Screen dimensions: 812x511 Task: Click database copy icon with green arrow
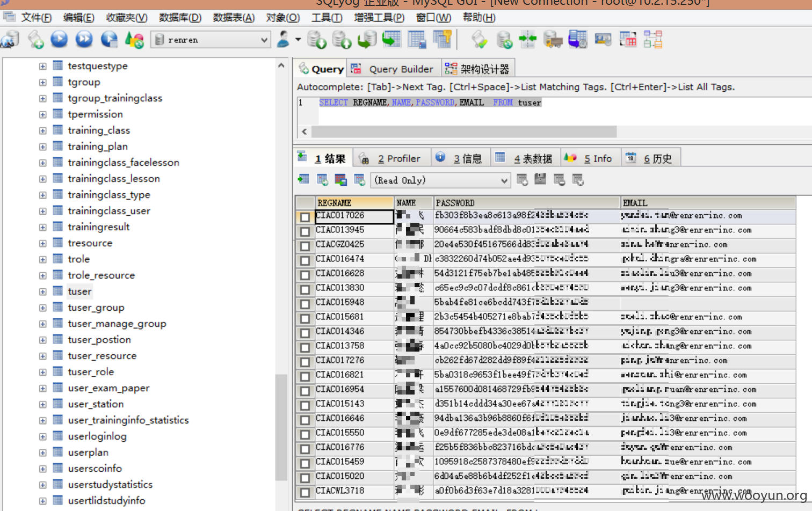click(367, 40)
